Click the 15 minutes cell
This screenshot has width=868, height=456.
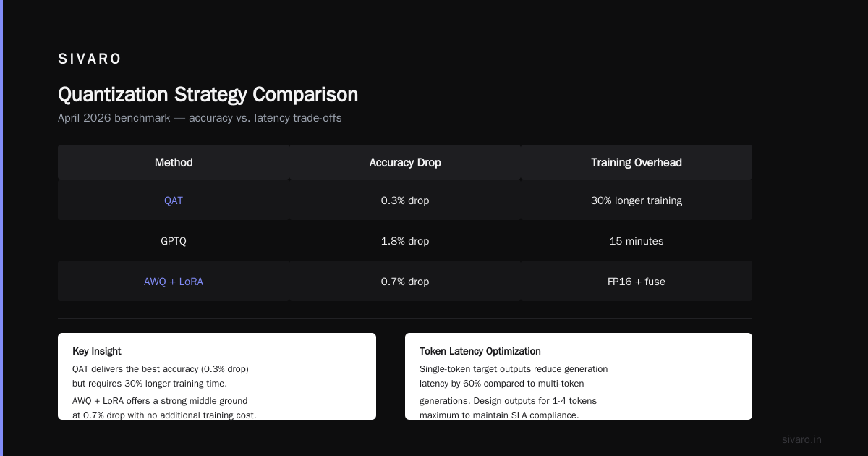637,241
